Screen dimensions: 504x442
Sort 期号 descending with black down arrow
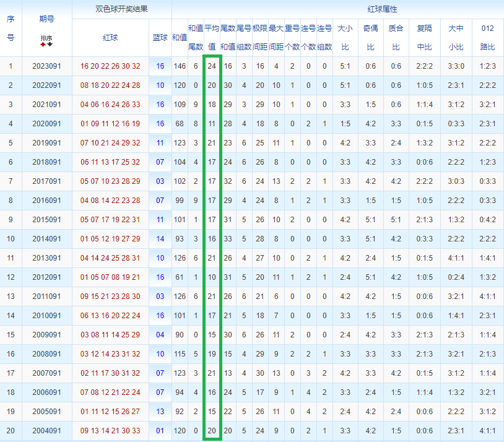click(x=50, y=45)
